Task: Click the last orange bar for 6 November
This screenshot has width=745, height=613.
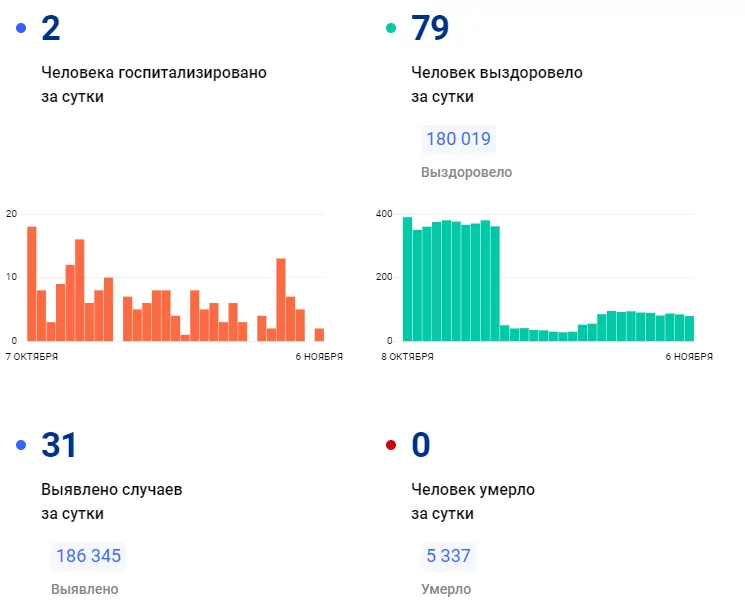Action: [x=319, y=335]
